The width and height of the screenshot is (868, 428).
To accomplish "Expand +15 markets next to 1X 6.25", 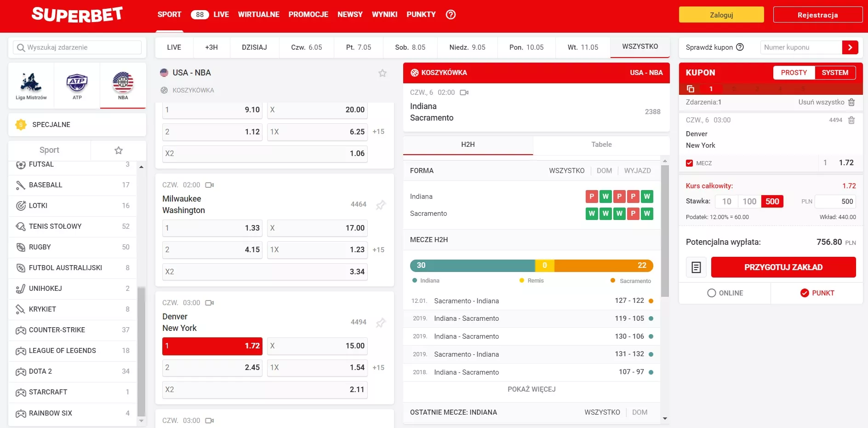I will pos(378,132).
